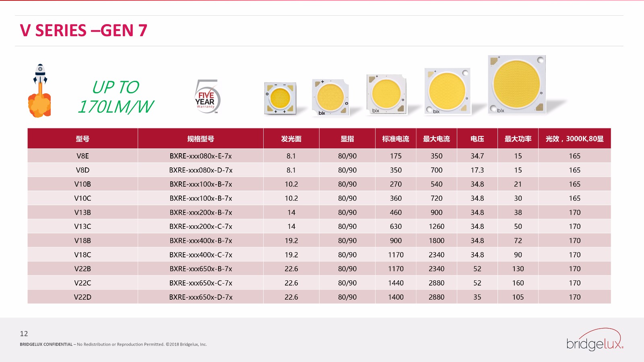Click the 17.3 voltage value

pos(477,170)
